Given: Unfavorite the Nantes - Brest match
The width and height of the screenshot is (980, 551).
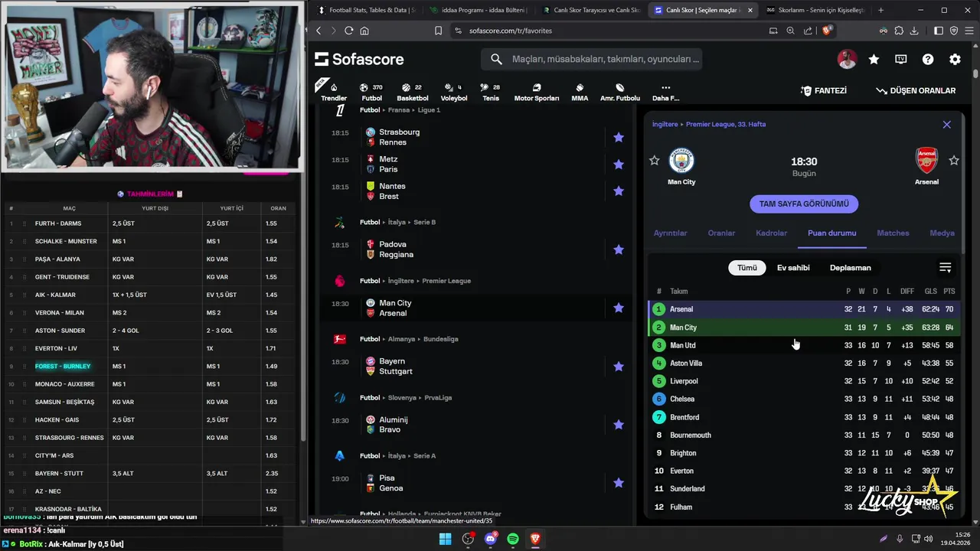Looking at the screenshot, I should 619,191.
